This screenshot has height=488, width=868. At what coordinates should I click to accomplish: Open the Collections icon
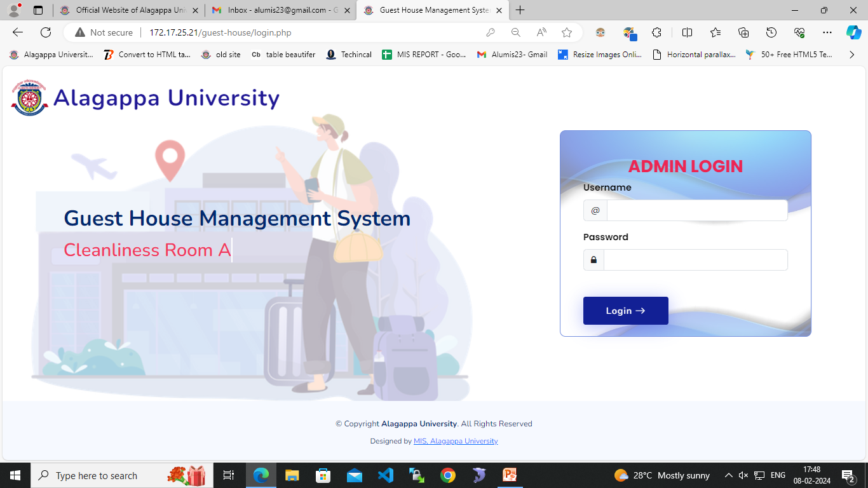[743, 32]
